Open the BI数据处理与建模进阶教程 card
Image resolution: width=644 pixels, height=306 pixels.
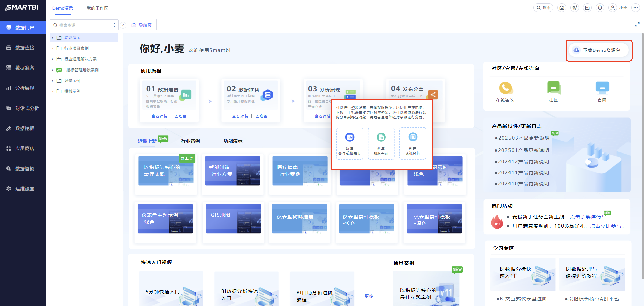click(x=592, y=274)
